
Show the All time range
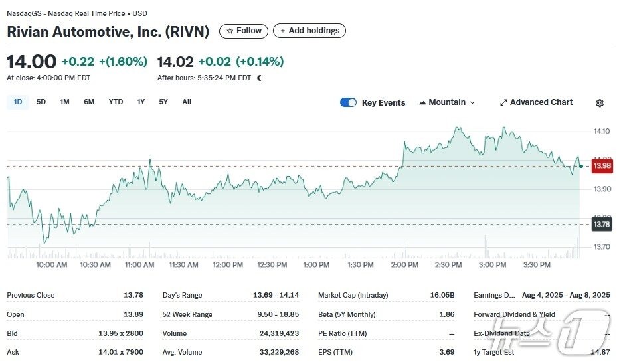click(x=187, y=102)
